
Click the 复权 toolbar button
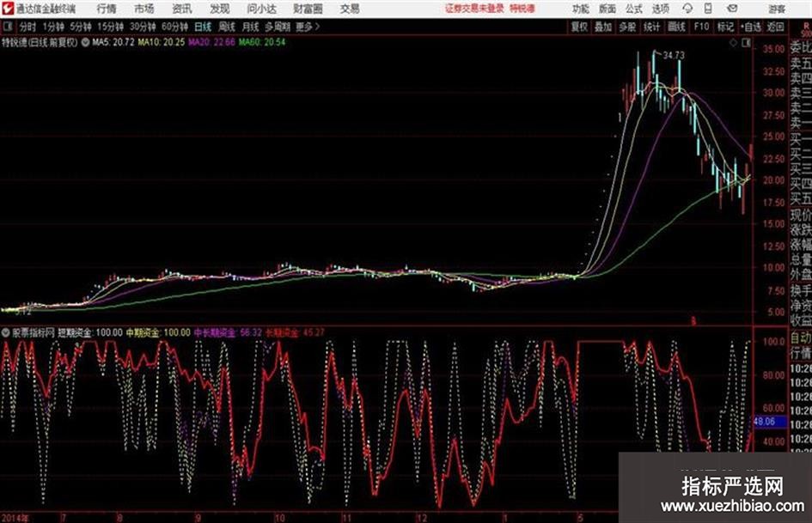tap(579, 27)
